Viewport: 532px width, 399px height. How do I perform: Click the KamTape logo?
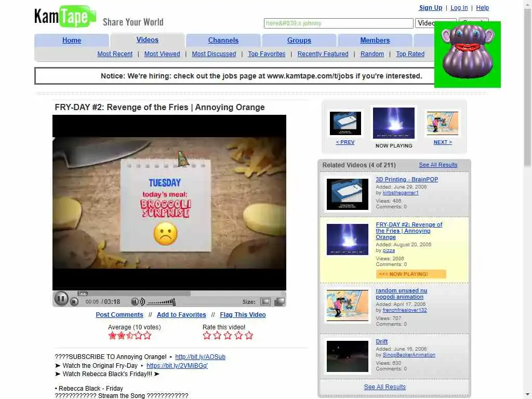point(65,16)
